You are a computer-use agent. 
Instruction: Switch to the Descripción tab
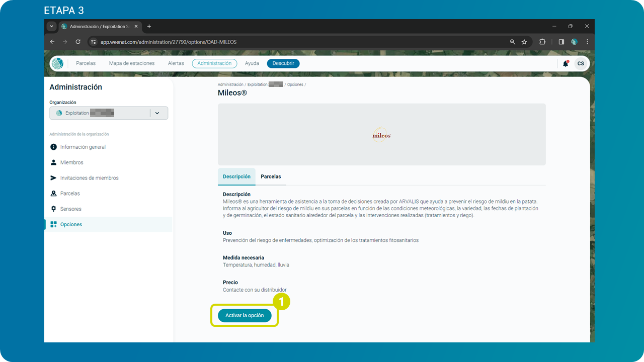(x=236, y=176)
